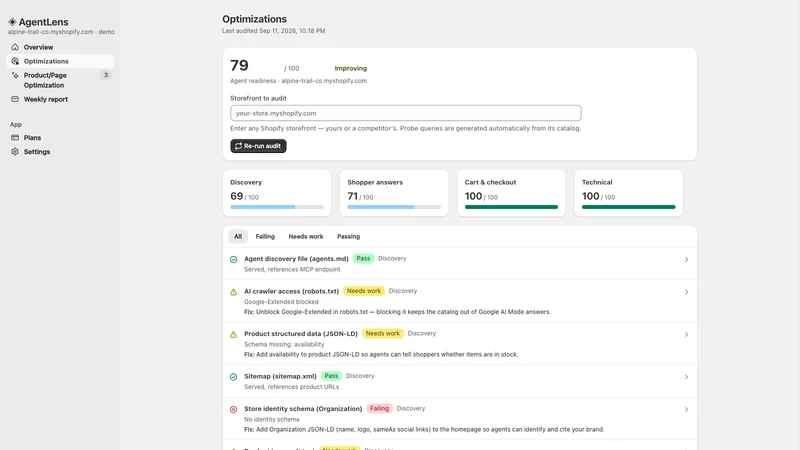Screen dimensions: 800x450
Task: Click Store identity schema (Organization) title
Action: click(303, 409)
